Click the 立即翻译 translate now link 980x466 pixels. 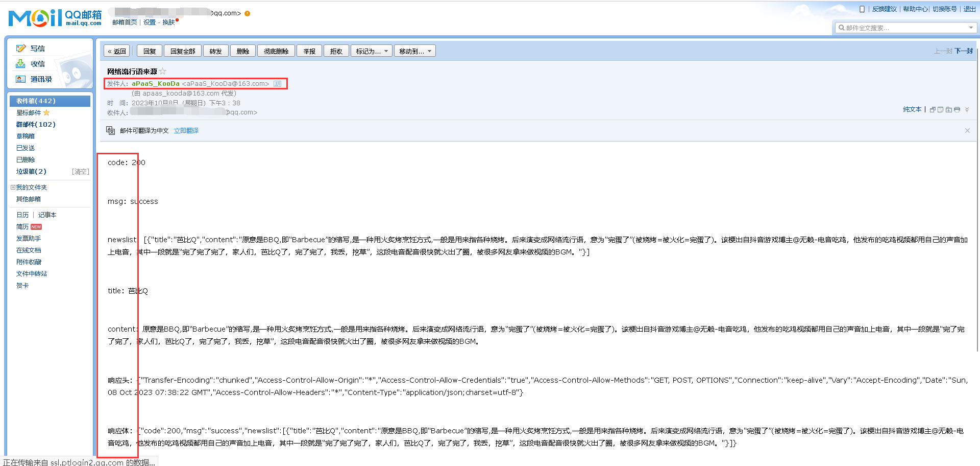186,130
